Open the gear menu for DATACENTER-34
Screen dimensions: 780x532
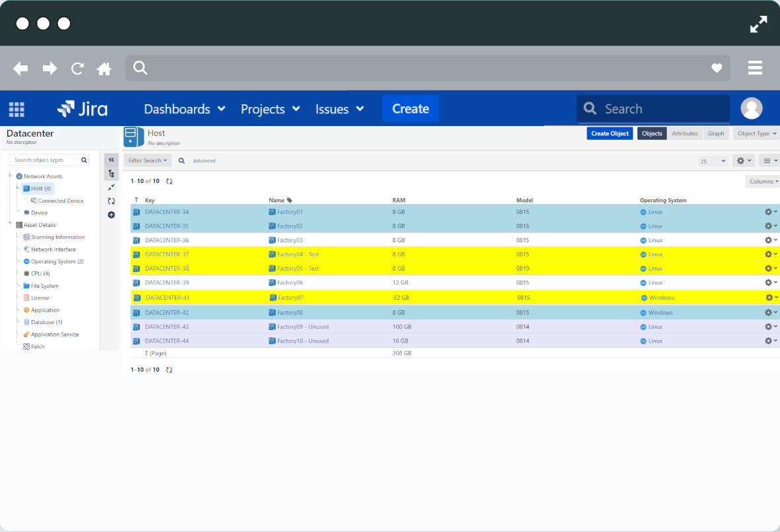(771, 212)
